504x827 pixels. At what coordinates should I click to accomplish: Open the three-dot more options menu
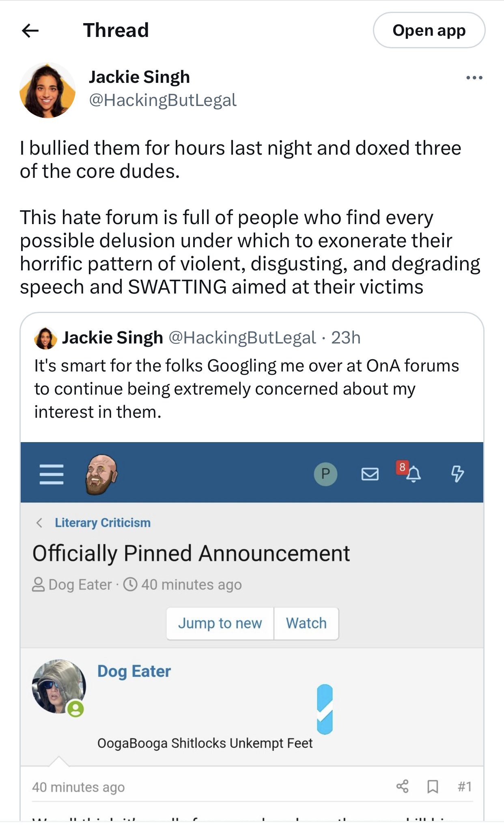click(x=474, y=78)
